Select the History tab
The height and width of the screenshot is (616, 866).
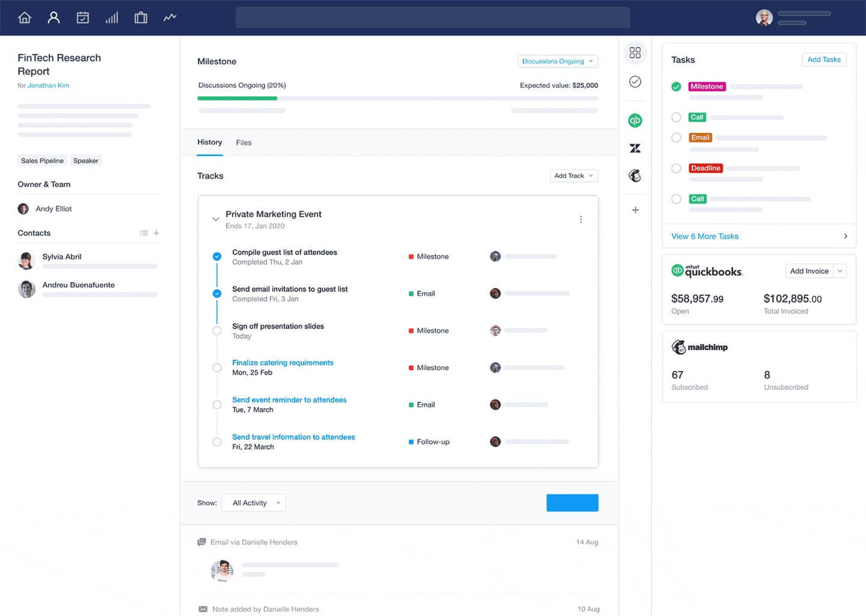click(x=209, y=142)
